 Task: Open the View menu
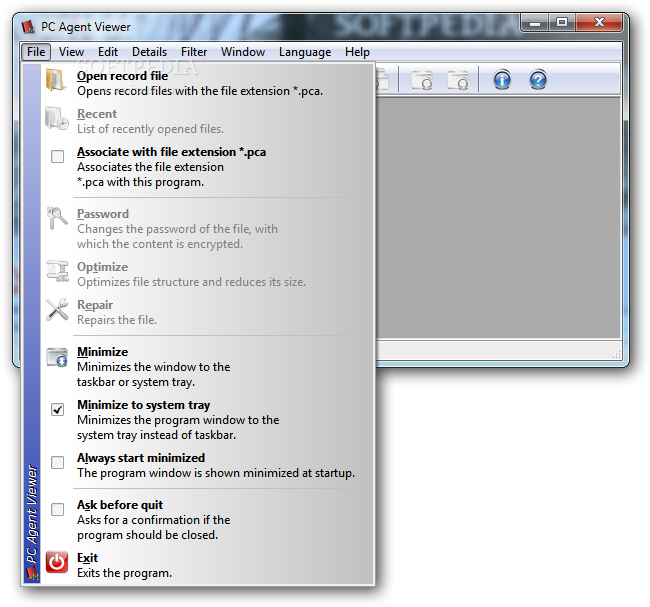[71, 52]
